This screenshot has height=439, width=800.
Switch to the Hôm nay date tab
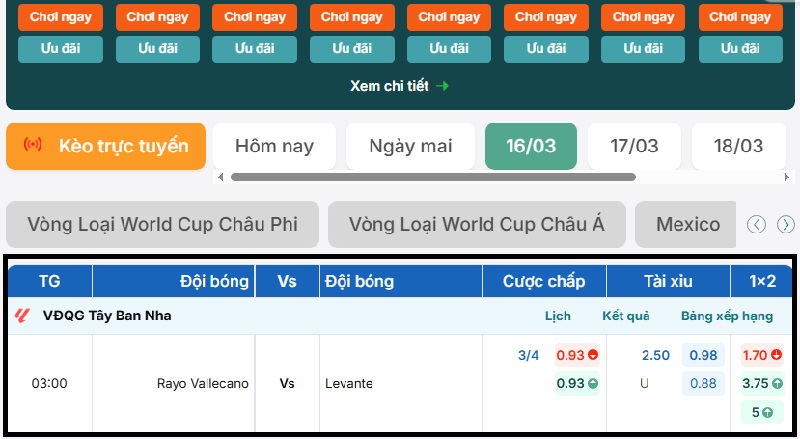(x=274, y=146)
